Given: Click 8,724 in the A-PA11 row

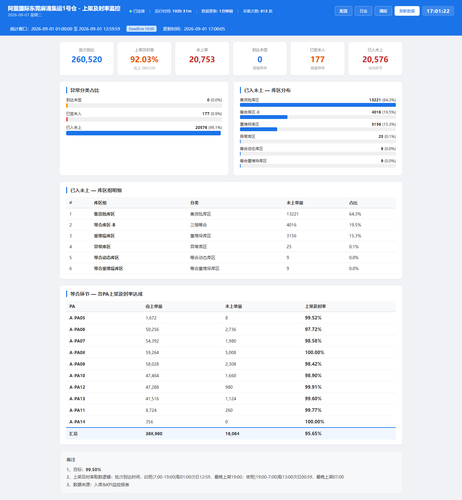Looking at the screenshot, I should click(151, 410).
